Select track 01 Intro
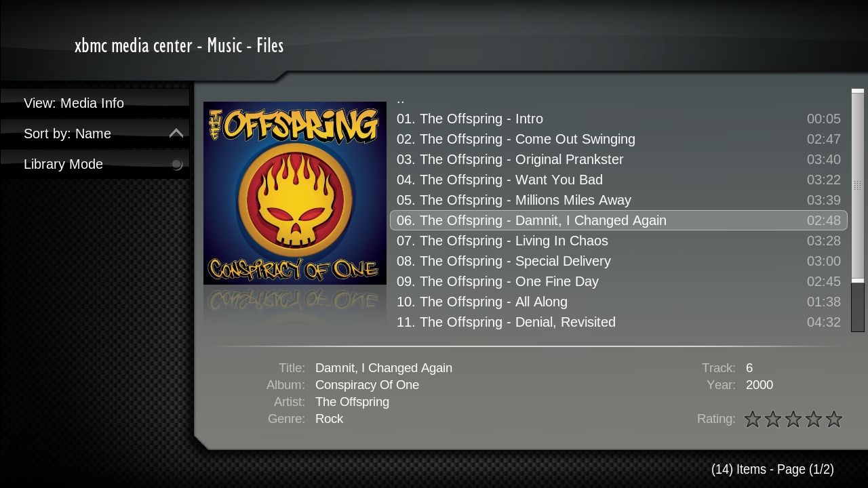The width and height of the screenshot is (868, 488). (x=618, y=119)
